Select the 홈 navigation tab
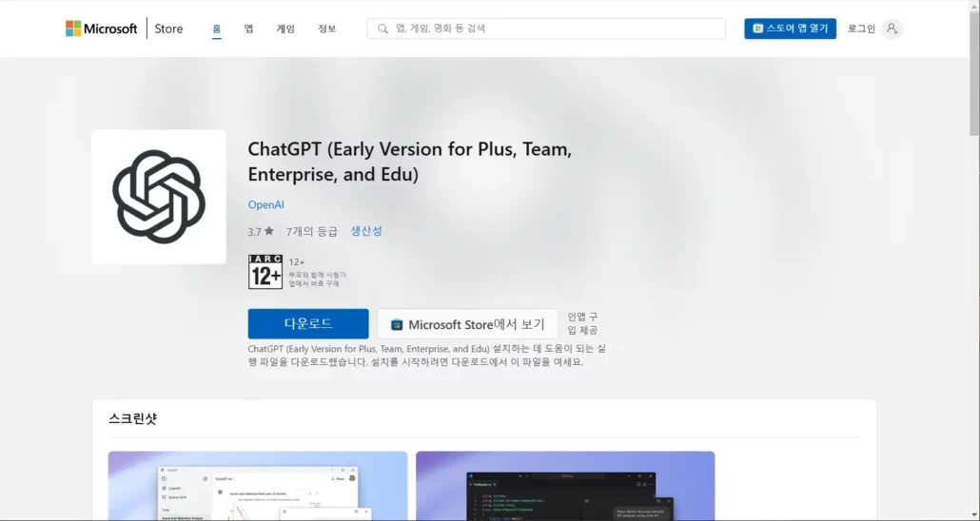This screenshot has width=980, height=521. click(216, 29)
